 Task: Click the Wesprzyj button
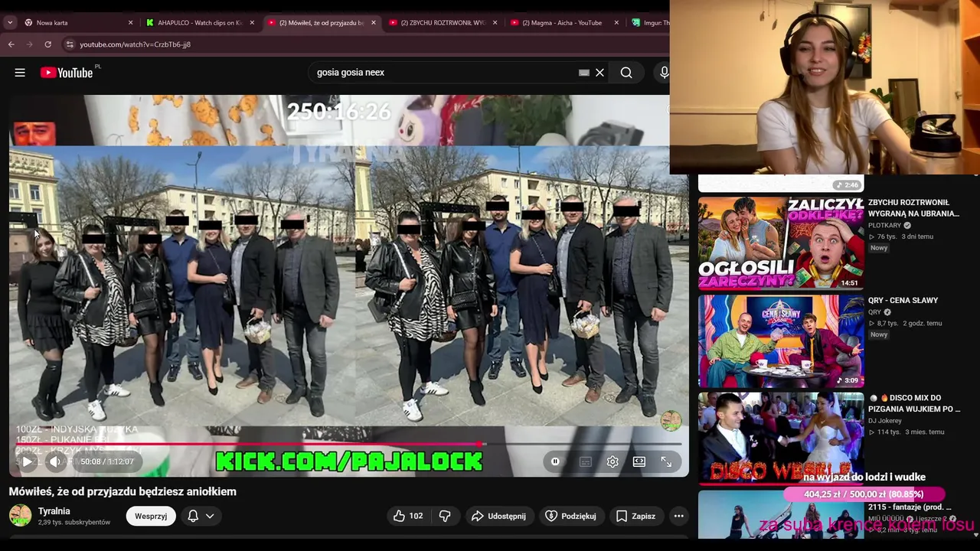click(151, 516)
